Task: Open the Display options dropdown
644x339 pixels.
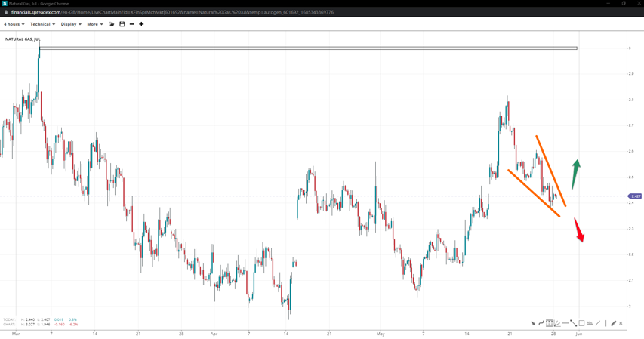Action: tap(71, 24)
